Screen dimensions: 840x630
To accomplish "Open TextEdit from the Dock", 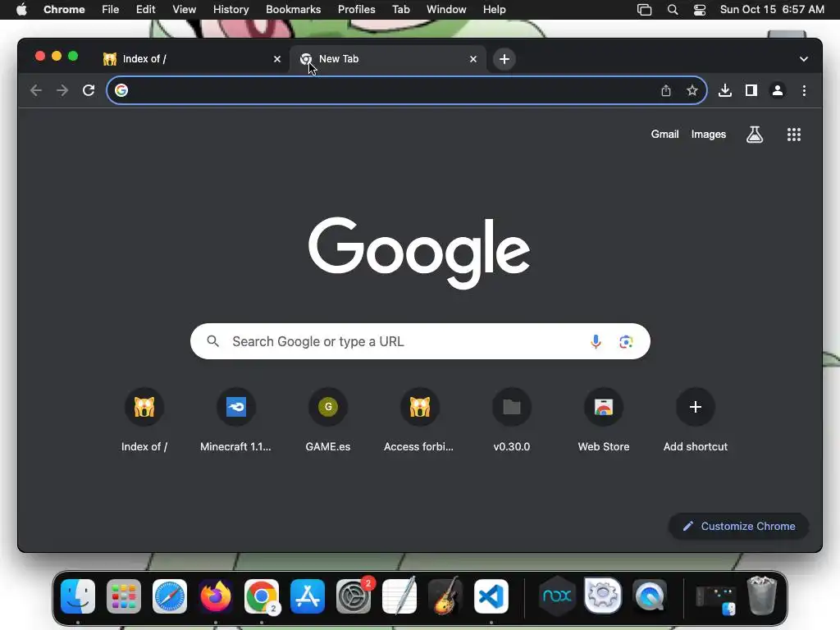I will pyautogui.click(x=399, y=596).
